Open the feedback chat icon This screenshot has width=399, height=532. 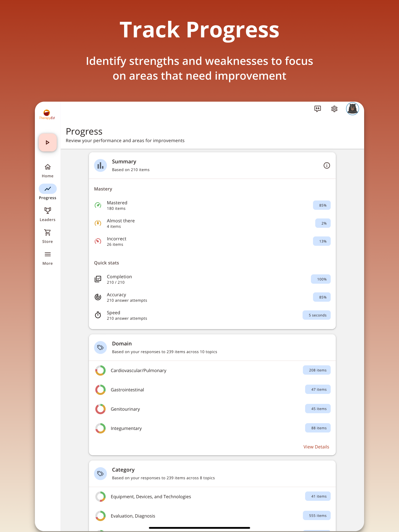coord(318,109)
